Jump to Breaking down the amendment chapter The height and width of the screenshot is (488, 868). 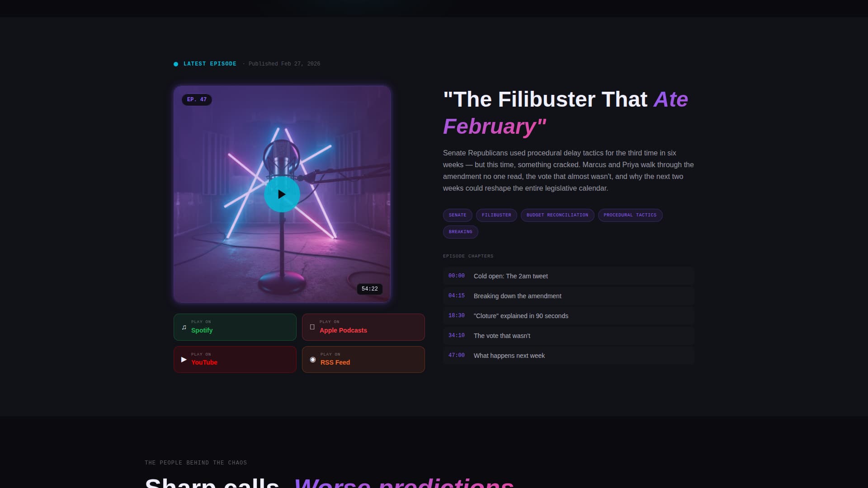[x=569, y=296]
